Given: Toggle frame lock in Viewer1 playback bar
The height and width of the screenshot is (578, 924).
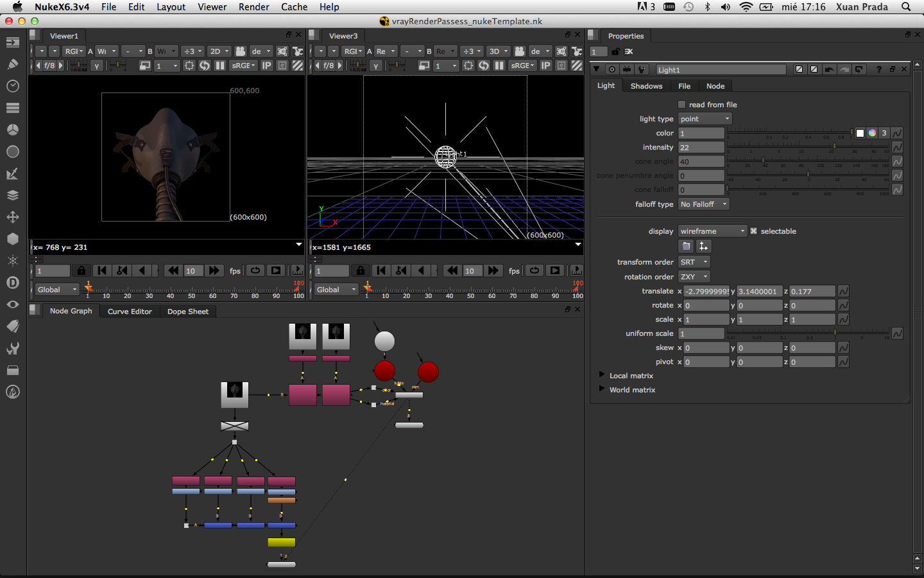Looking at the screenshot, I should click(81, 271).
